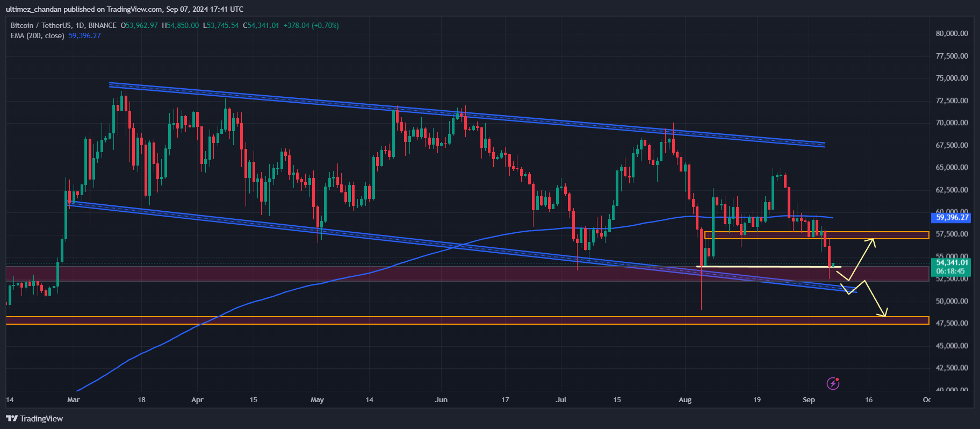Viewport: 980px width, 429px height.
Task: Click the change value +378.04 (+0.70%)
Action: (312, 25)
